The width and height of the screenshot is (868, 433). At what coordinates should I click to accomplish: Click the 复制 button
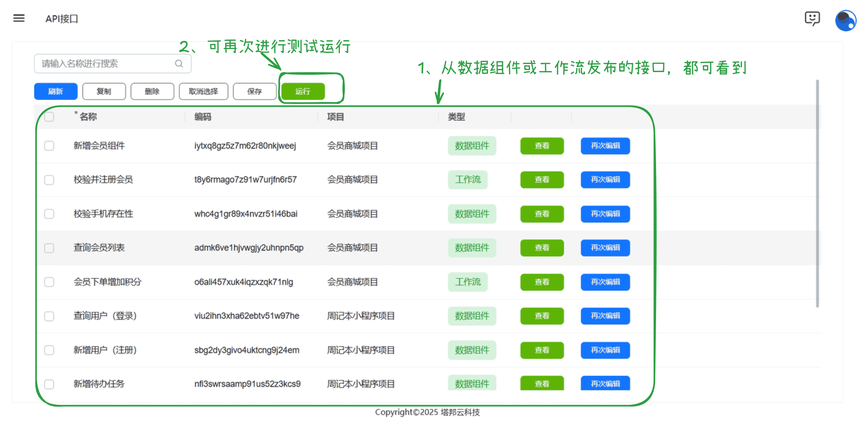[x=104, y=91]
